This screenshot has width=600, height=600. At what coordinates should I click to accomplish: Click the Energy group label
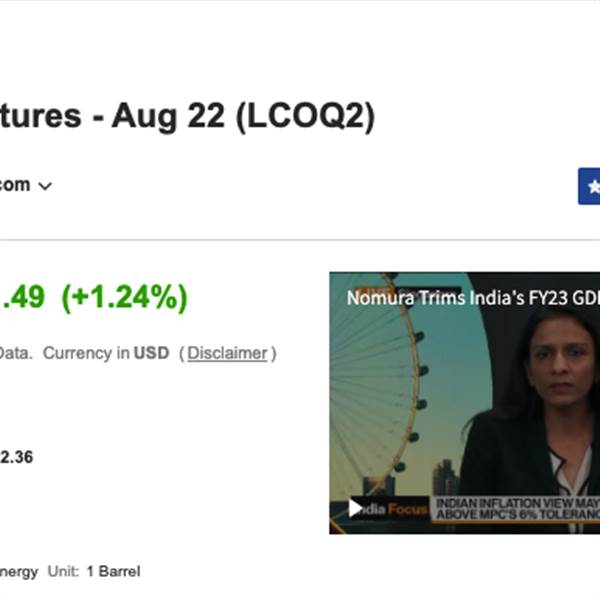tap(19, 572)
